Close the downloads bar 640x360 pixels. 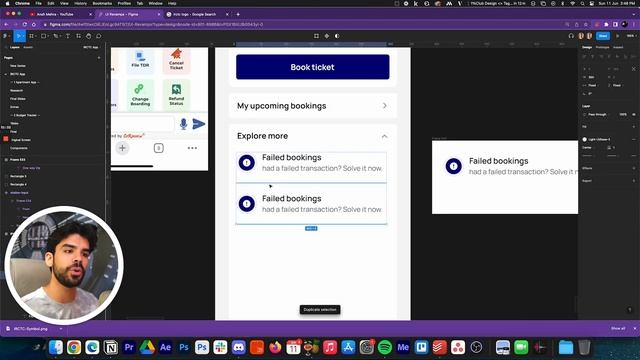pyautogui.click(x=634, y=328)
